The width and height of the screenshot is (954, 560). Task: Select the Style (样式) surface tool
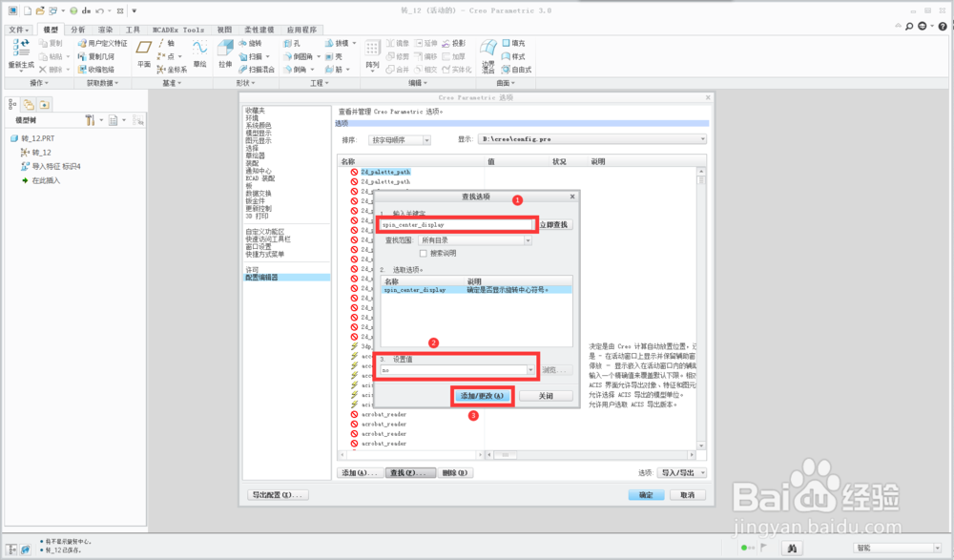coord(513,56)
